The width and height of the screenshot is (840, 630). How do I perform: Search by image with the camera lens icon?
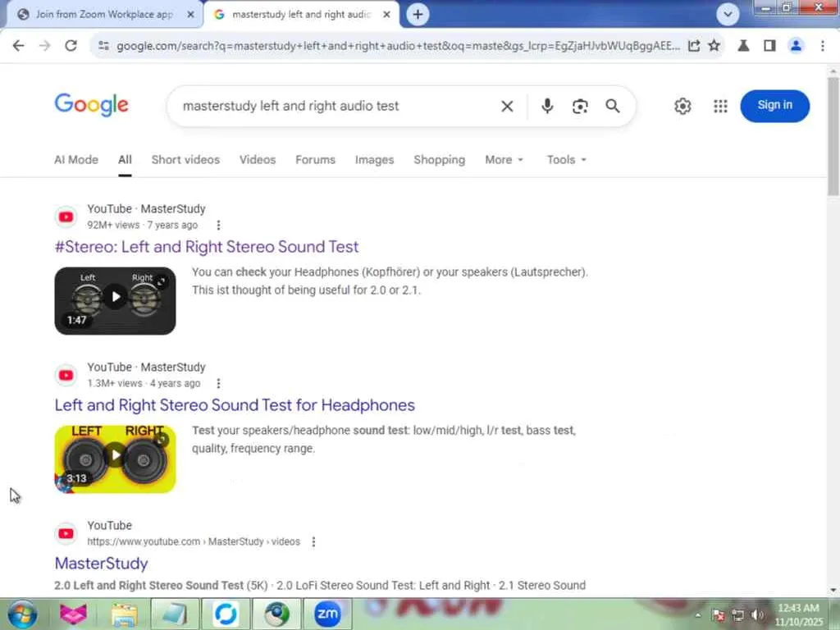[x=580, y=106]
